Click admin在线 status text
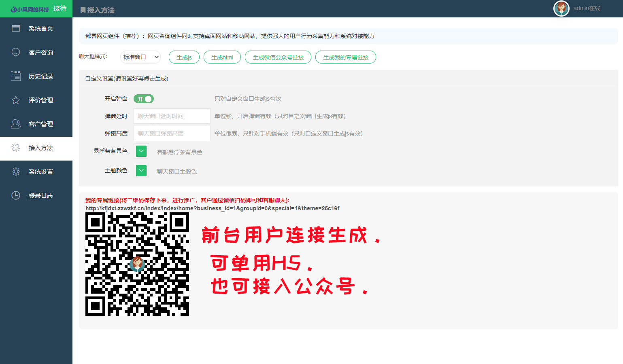Screen dimensions: 623x364 pyautogui.click(x=587, y=8)
